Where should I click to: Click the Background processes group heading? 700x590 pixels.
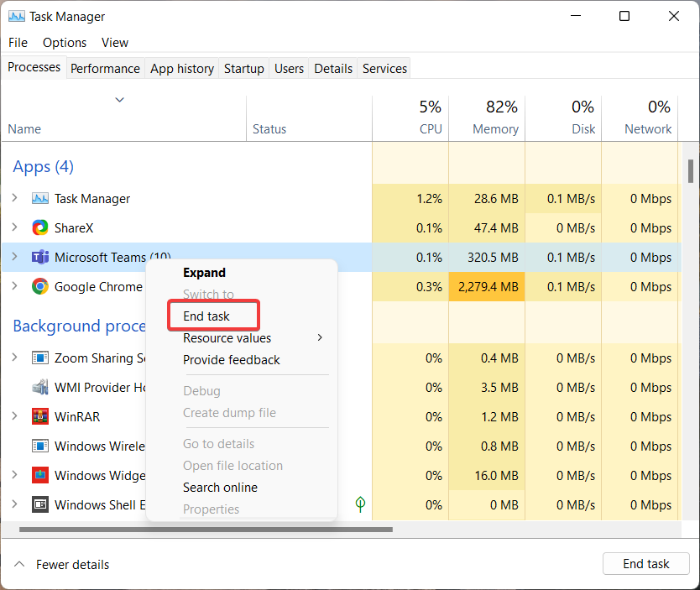coord(79,326)
